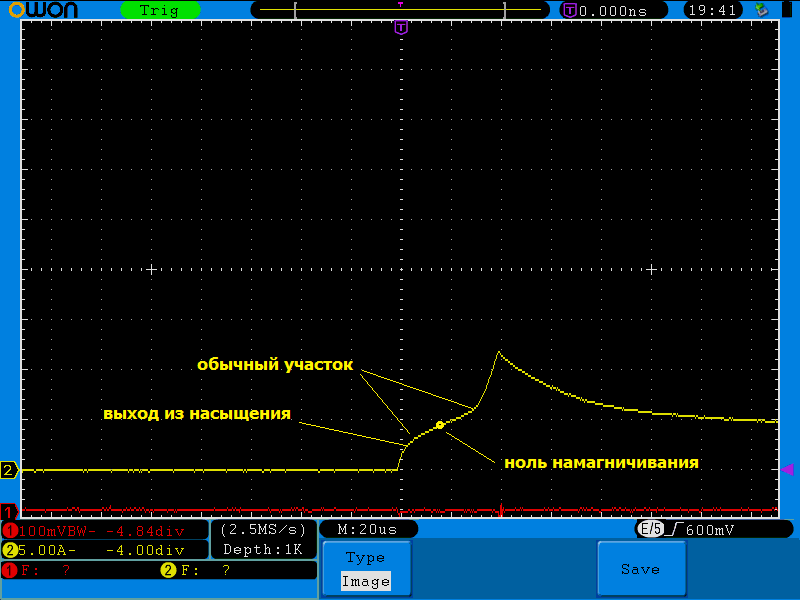Viewport: 800px width, 600px height.
Task: Click the Depth:1K memory depth readout
Action: (263, 549)
